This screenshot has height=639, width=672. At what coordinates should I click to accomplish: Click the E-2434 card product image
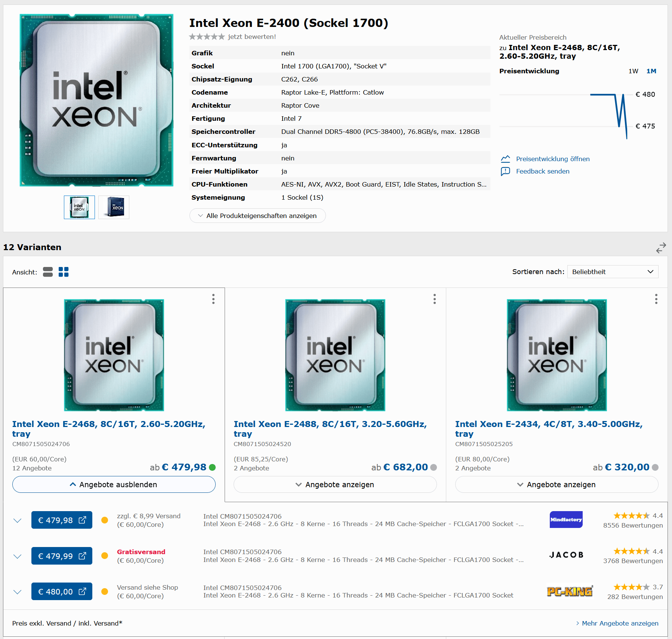557,355
